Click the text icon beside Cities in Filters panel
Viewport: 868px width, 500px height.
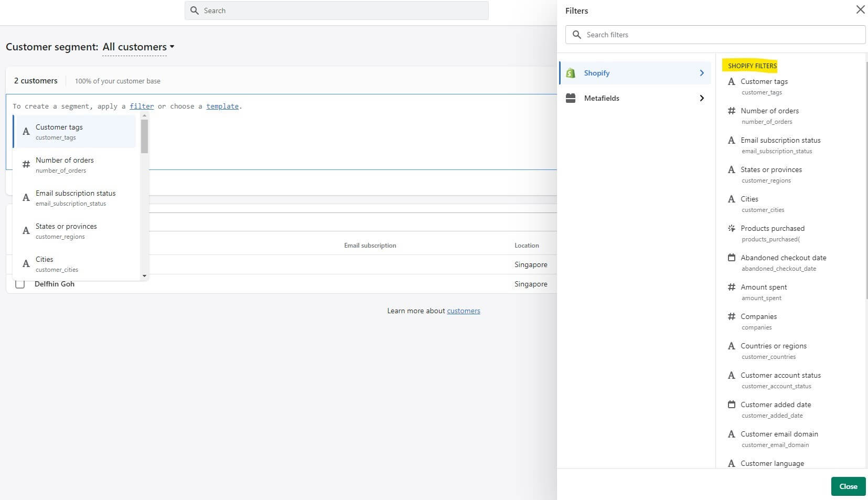732,199
